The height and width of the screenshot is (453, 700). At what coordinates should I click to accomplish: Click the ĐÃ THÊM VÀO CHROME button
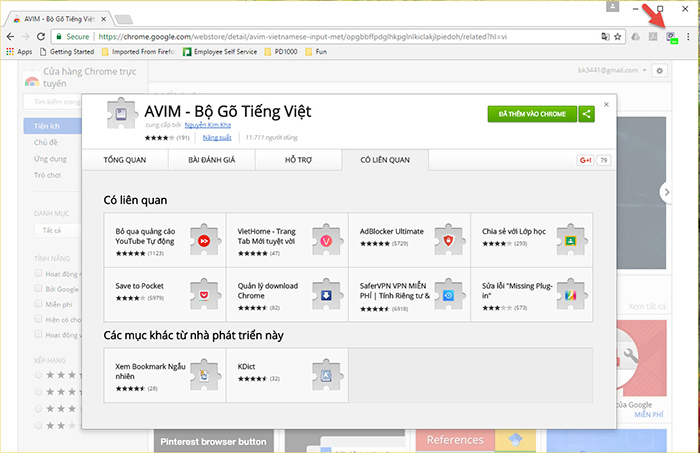(x=532, y=114)
